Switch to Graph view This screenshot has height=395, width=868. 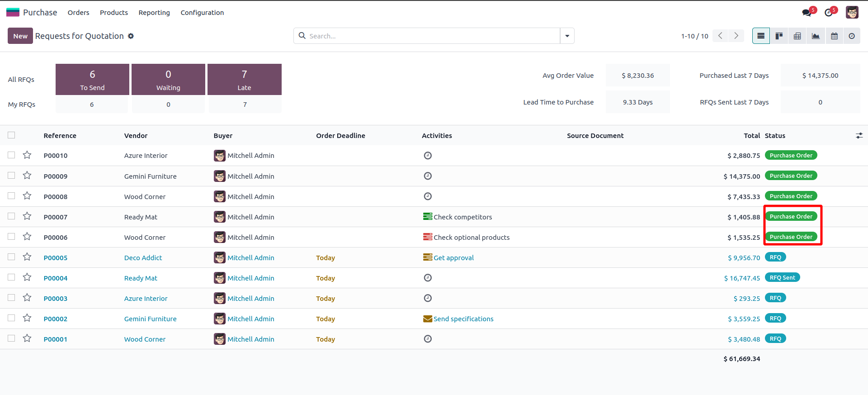816,36
